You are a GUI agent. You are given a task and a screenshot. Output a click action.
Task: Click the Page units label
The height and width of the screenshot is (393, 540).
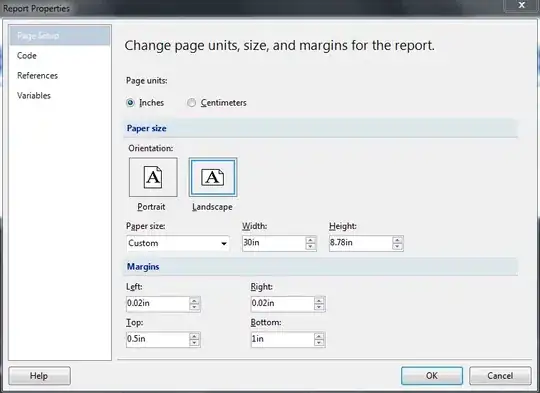[x=147, y=81]
